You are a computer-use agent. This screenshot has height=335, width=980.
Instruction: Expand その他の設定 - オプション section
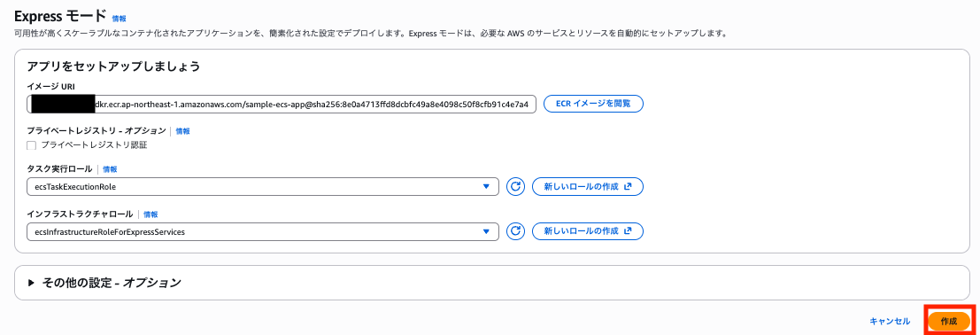(105, 283)
